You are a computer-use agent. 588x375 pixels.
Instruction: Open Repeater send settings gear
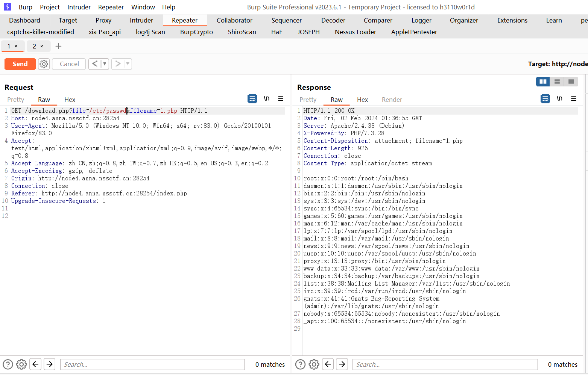(44, 64)
